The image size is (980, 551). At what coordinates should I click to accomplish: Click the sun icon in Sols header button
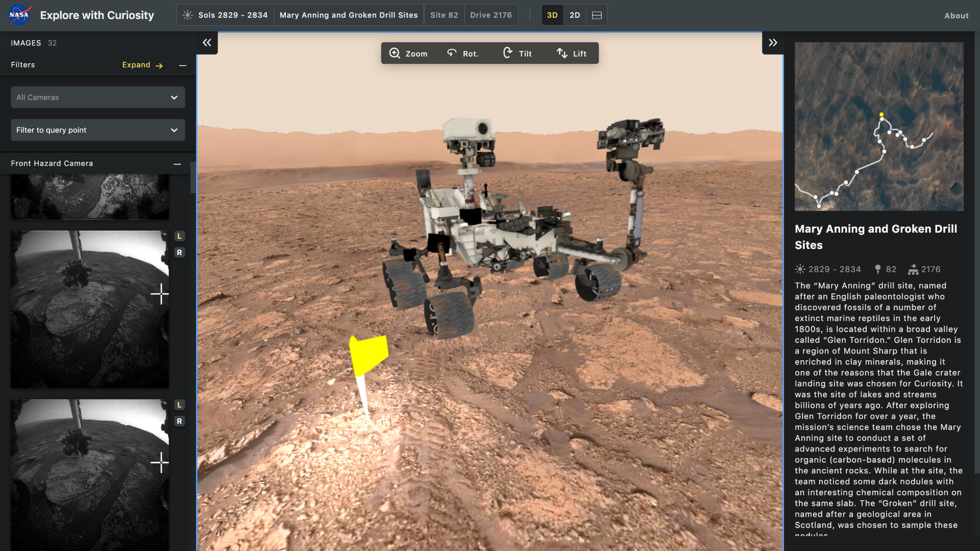coord(188,15)
